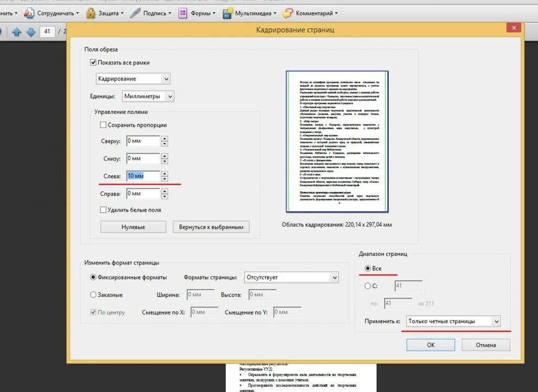Open the Форматы страницы dropdown
Image resolution: width=538 pixels, height=392 pixels.
tap(292, 277)
